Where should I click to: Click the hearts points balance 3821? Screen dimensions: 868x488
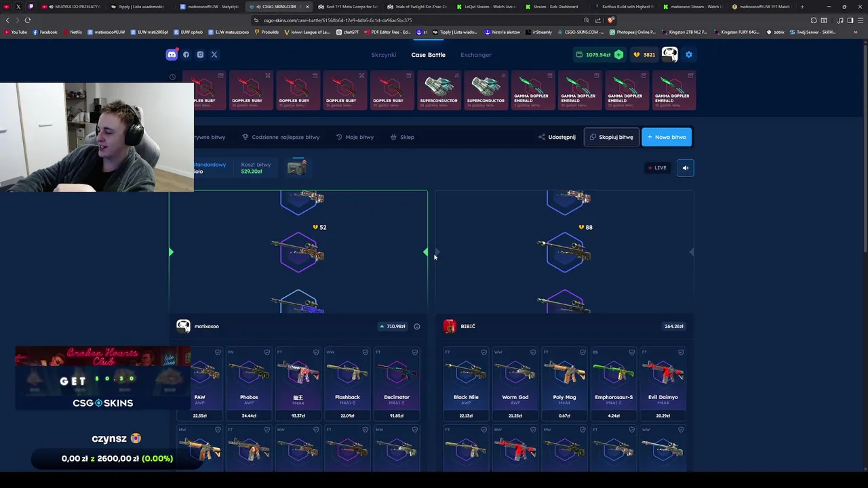(644, 54)
